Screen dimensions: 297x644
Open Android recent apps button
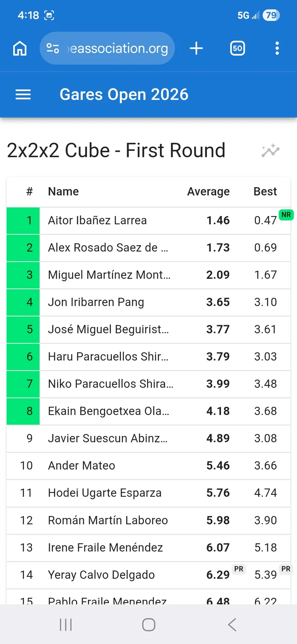coord(66,625)
